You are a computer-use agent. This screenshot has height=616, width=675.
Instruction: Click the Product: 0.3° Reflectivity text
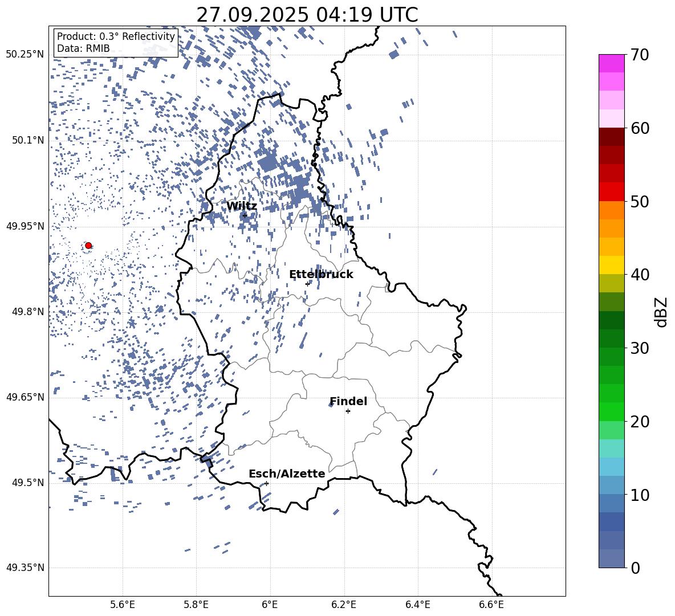[x=116, y=36]
